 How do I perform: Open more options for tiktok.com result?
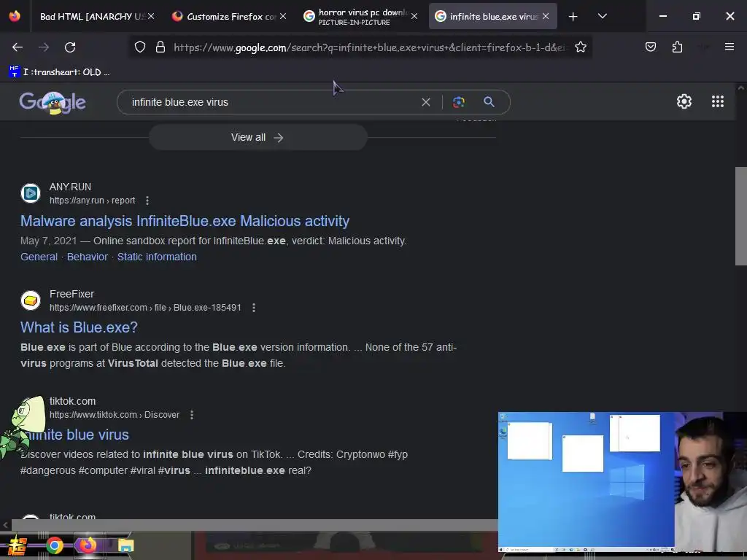(x=192, y=415)
